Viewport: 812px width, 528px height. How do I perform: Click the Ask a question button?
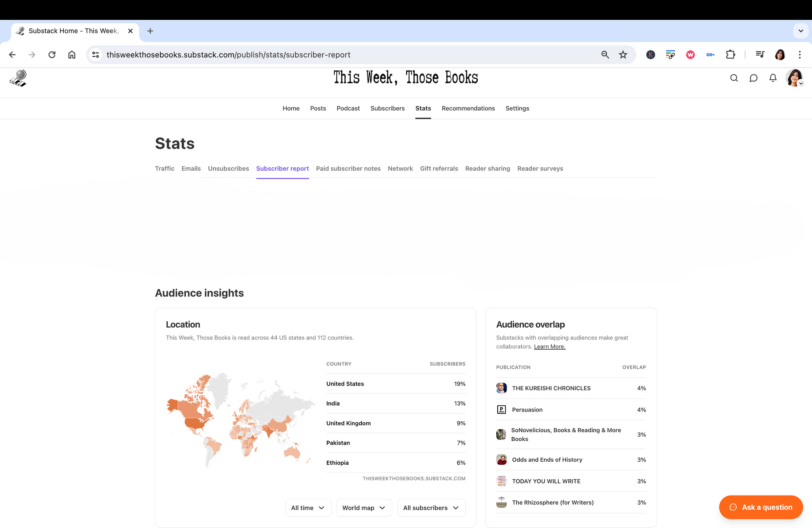point(761,507)
